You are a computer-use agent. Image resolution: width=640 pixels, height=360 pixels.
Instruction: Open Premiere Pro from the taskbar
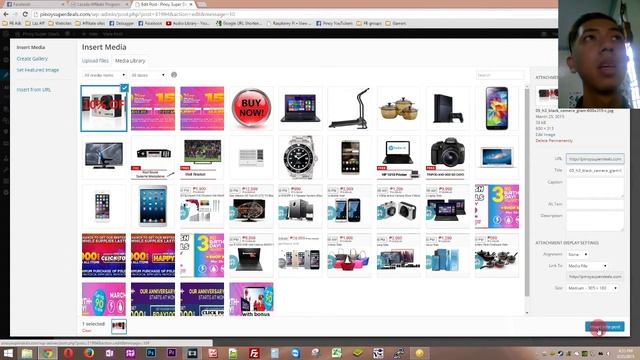coord(171,353)
